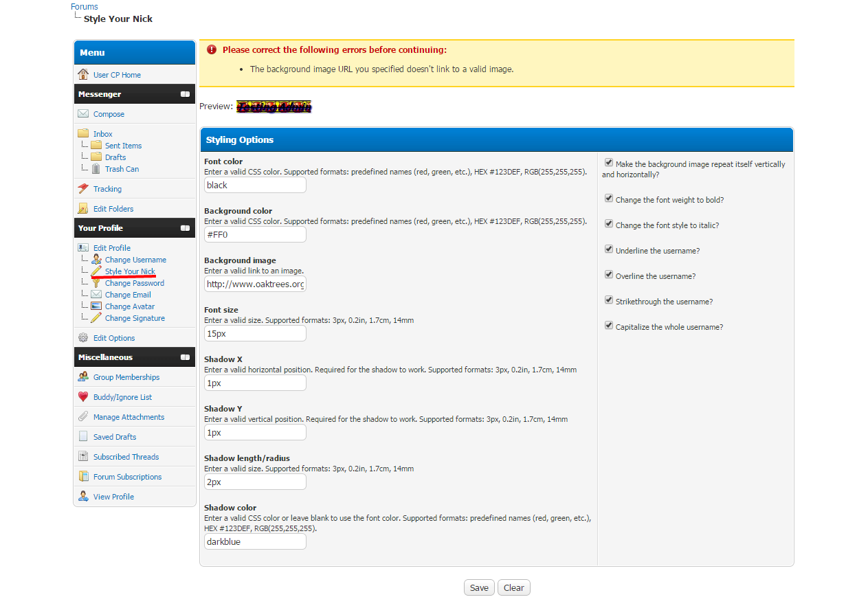Collapse the Your Profile menu section
Screen dimensions: 868x606
point(185,228)
